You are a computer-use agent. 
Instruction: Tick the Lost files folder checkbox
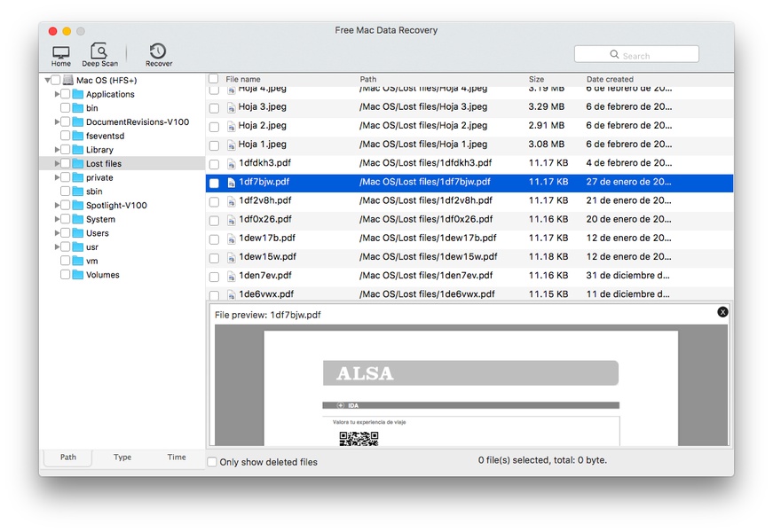[65, 164]
